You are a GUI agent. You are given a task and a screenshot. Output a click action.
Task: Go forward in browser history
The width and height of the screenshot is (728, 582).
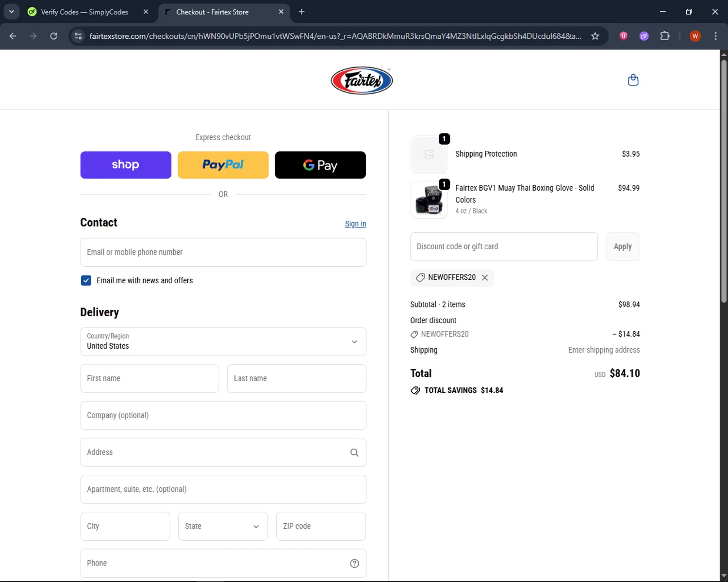point(33,36)
